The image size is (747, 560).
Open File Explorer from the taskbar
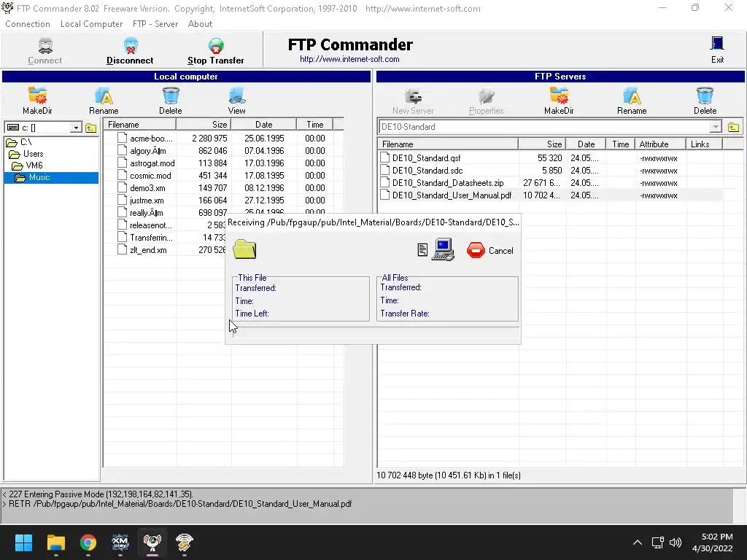(x=55, y=542)
